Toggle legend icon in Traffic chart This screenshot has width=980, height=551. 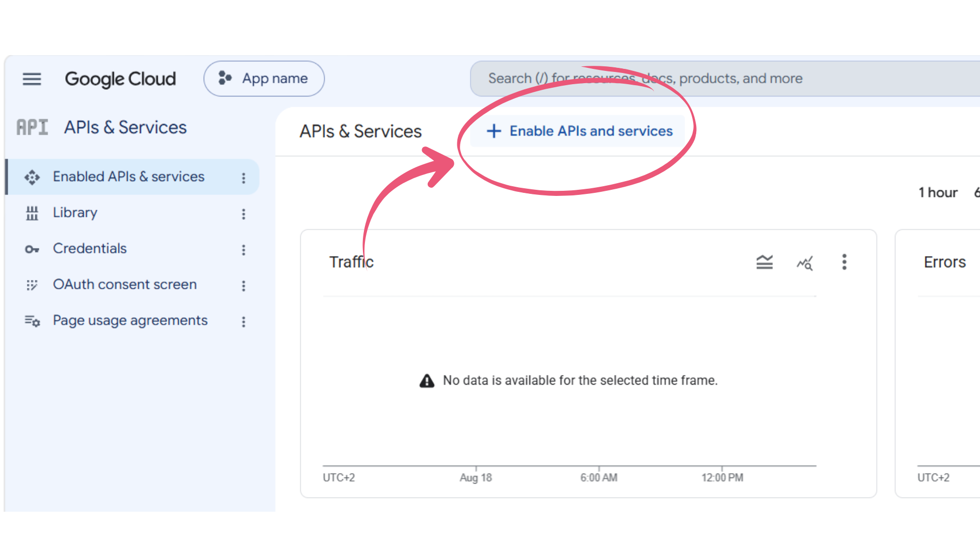pos(765,262)
